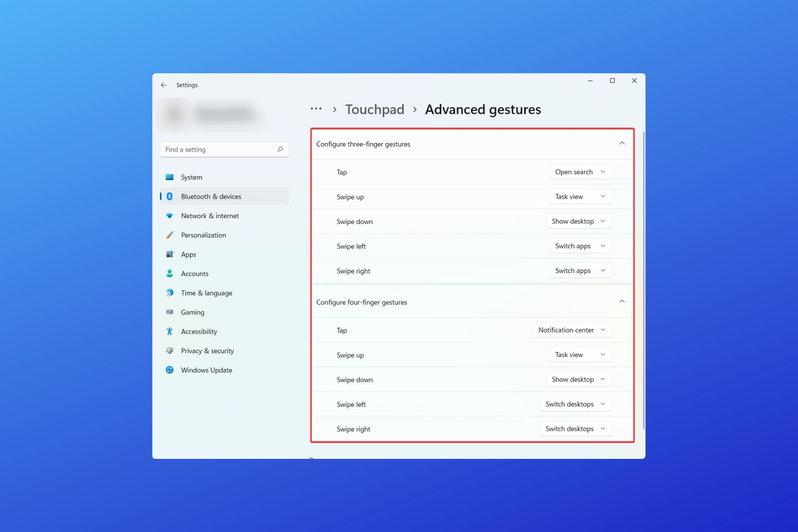The width and height of the screenshot is (798, 532).
Task: Click the vertical scrollbar of settings page
Action: pos(644,280)
